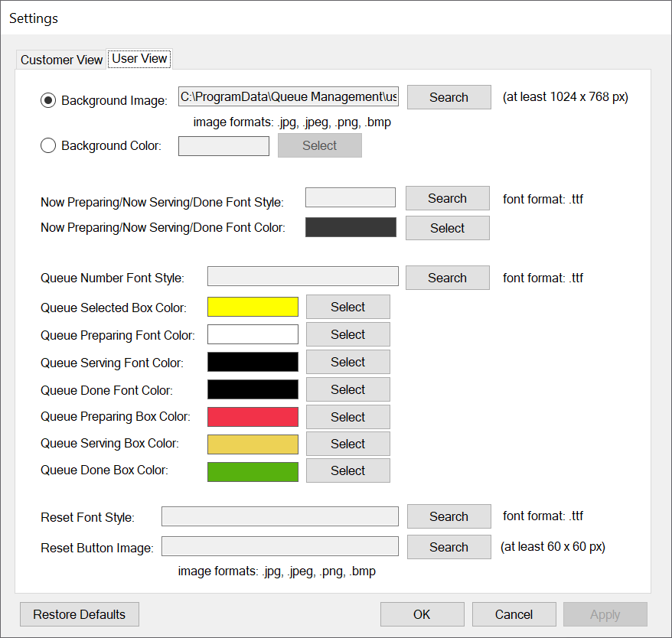Click the red Queue Preparing Box swatch
Viewport: 672px width, 638px height.
[253, 417]
